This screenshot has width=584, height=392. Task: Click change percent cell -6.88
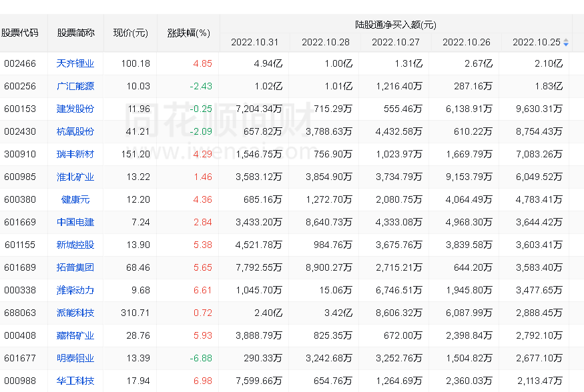click(x=201, y=359)
